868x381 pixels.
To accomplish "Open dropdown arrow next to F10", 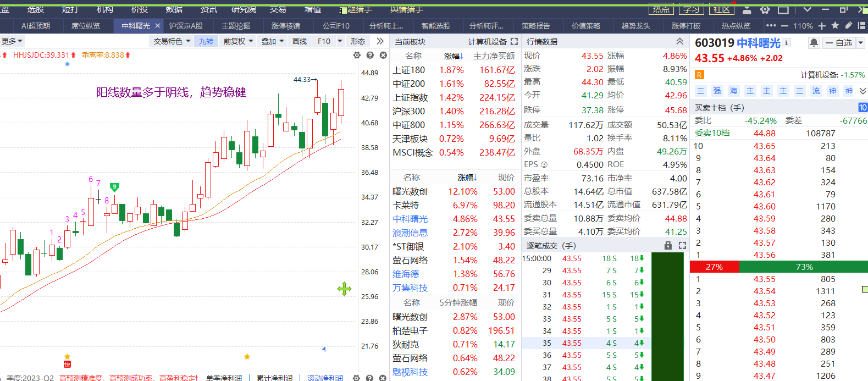I will tap(340, 41).
